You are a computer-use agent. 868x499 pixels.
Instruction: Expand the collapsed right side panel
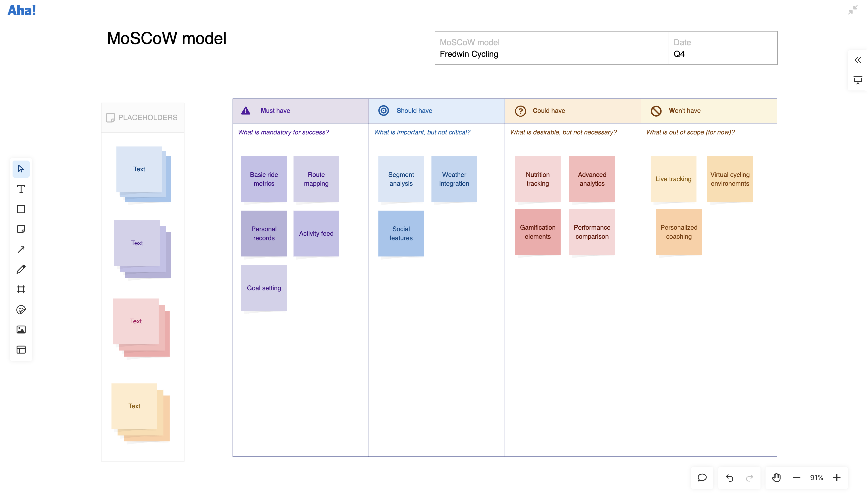click(x=857, y=60)
